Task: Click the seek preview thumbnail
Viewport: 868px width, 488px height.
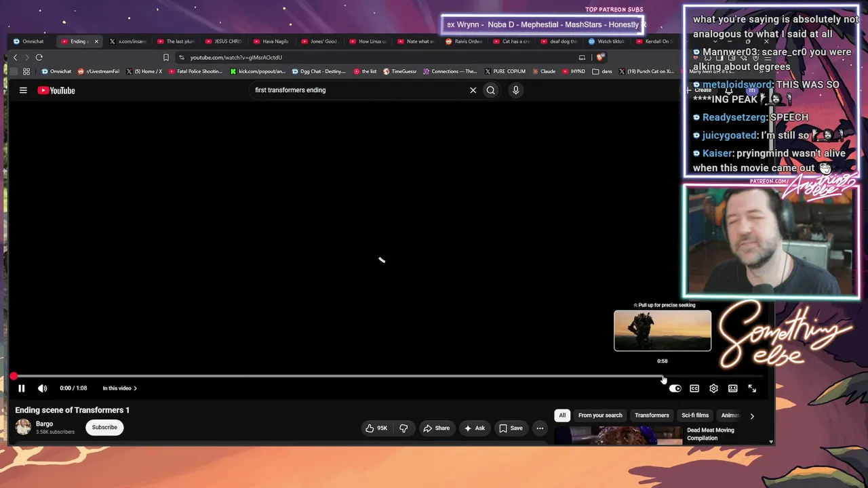Action: (663, 331)
